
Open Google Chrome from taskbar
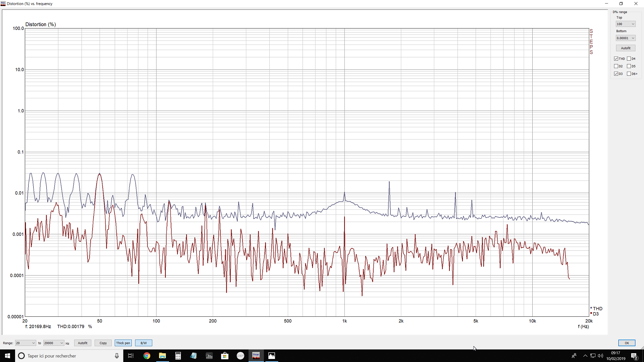pyautogui.click(x=147, y=356)
